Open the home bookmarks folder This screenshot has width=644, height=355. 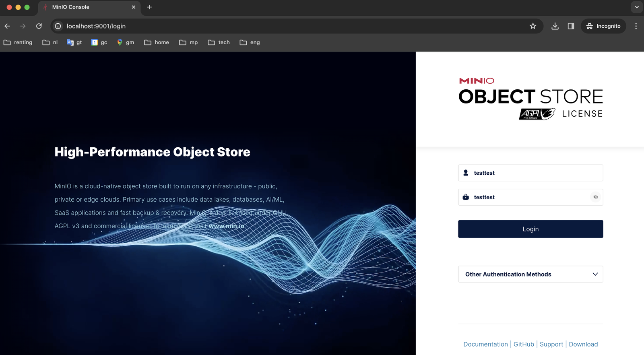click(x=157, y=42)
